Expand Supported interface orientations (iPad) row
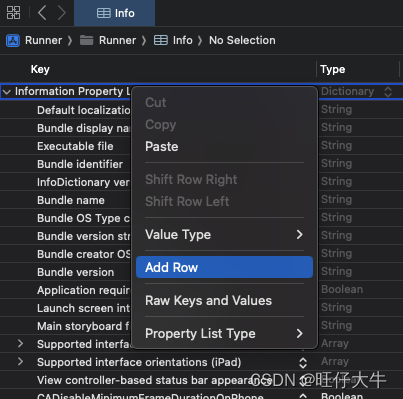 click(20, 362)
